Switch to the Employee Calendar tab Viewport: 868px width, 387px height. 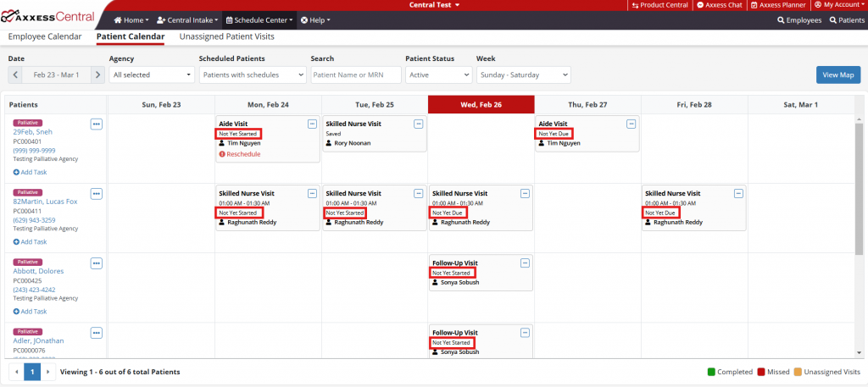pyautogui.click(x=45, y=36)
